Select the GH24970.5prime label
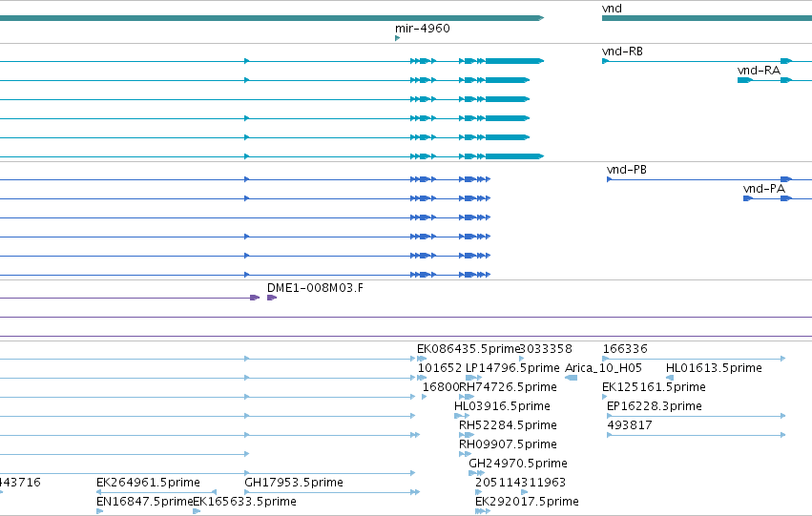Viewport: 812px width, 516px height. point(518,464)
